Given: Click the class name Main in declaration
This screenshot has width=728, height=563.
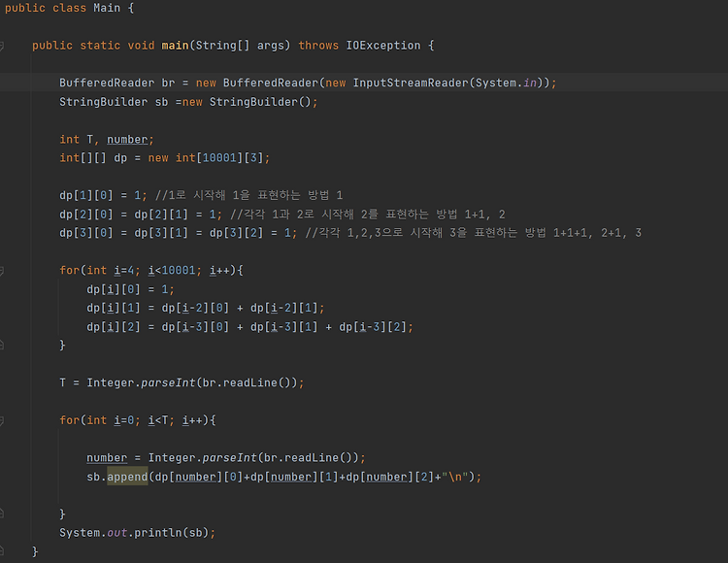Looking at the screenshot, I should 107,8.
